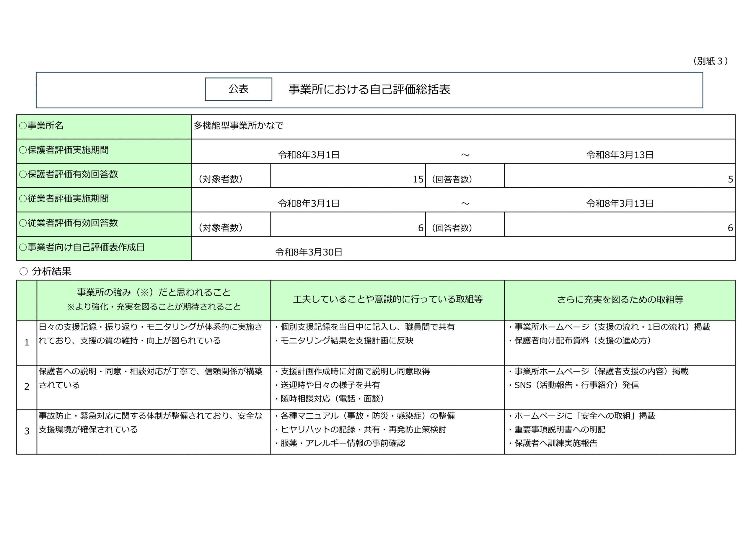Click header 工夫していることや意識的に行っている取組等

point(387,299)
